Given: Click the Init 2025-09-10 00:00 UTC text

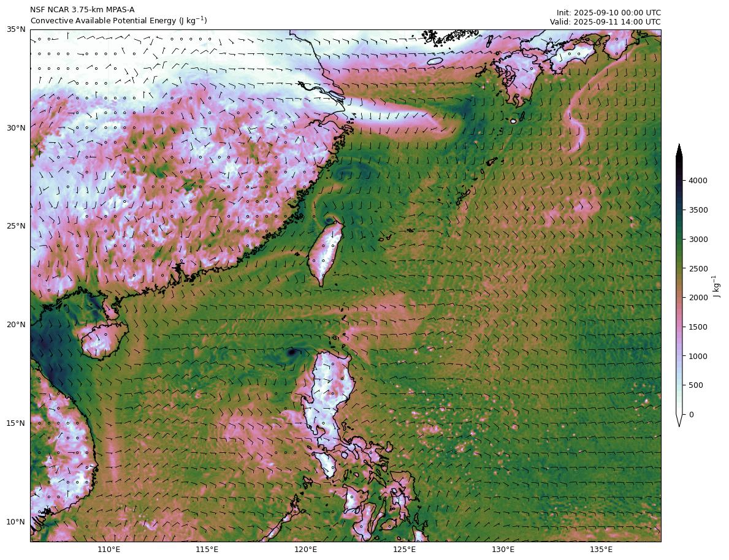Looking at the screenshot, I should click(x=608, y=12).
